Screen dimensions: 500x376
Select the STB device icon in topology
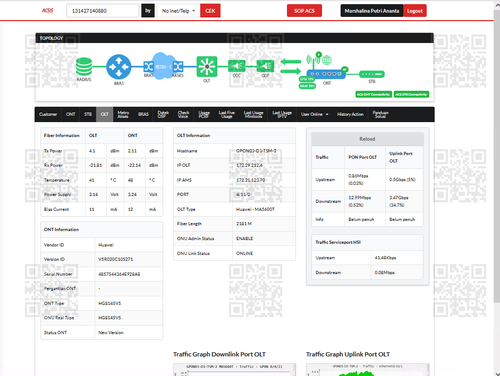click(372, 74)
